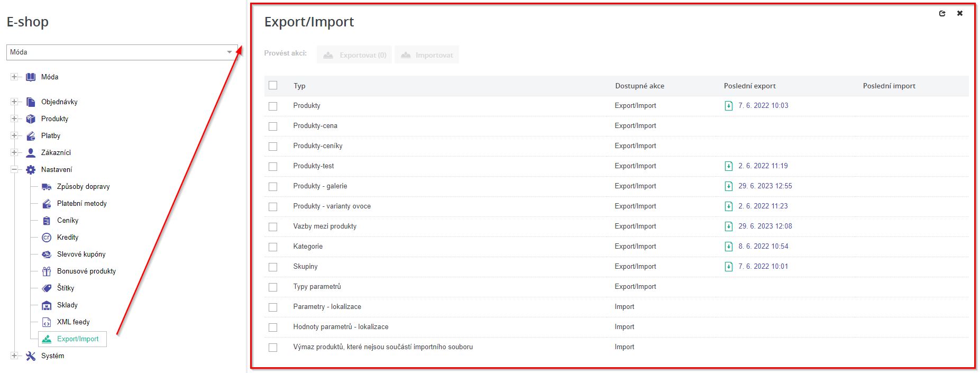Click the Kredity circle icon
The image size is (980, 373).
(47, 238)
